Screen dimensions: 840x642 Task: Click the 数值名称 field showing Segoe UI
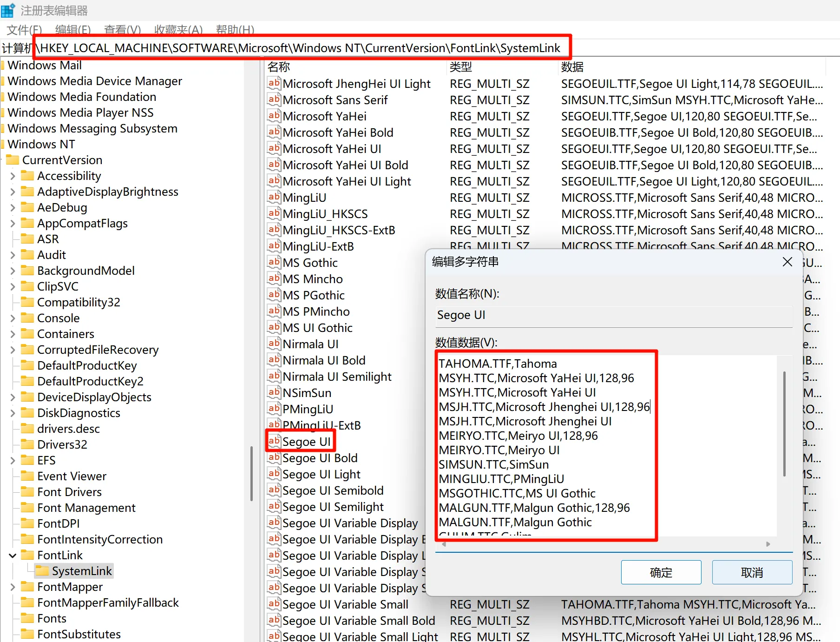(x=614, y=316)
